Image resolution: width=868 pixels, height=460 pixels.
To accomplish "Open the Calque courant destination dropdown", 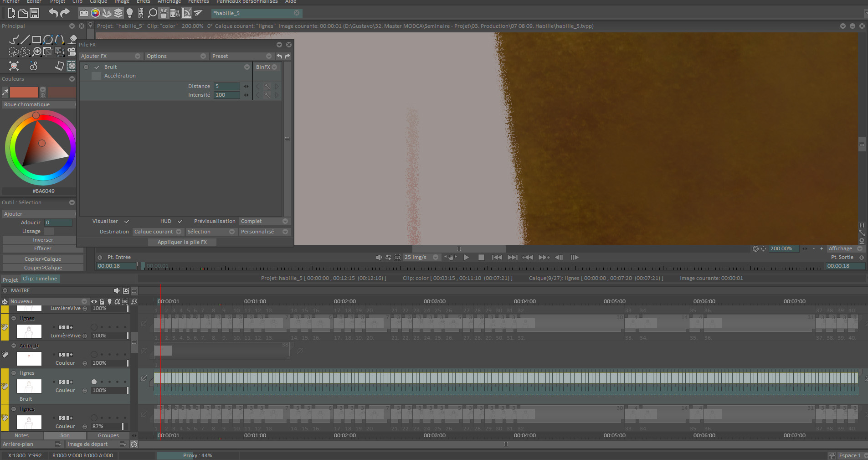I will 158,232.
